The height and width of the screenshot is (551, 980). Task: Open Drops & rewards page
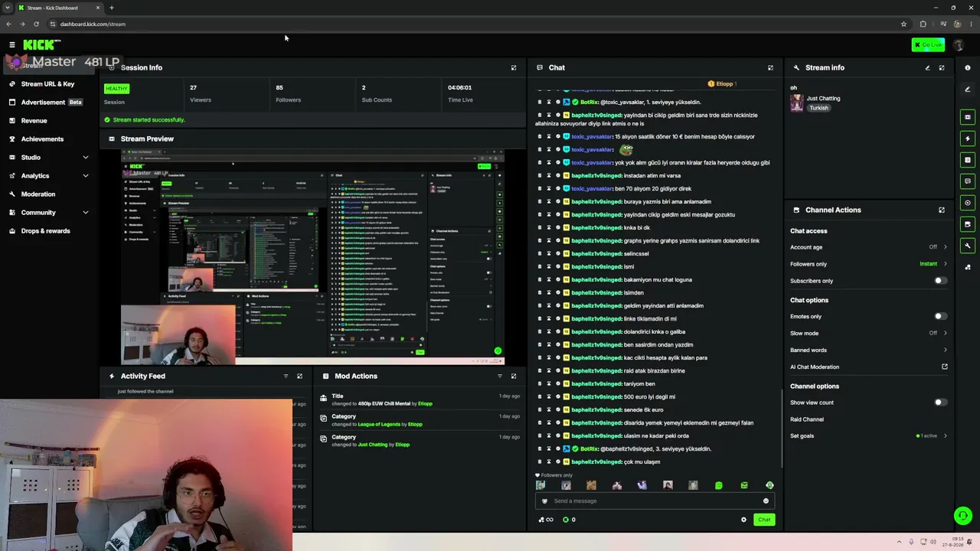tap(49, 231)
